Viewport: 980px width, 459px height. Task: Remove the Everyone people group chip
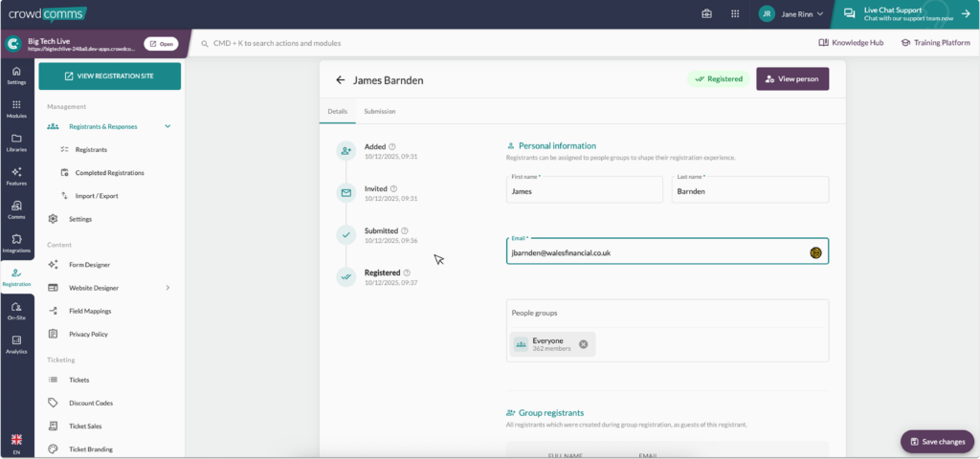pyautogui.click(x=583, y=344)
